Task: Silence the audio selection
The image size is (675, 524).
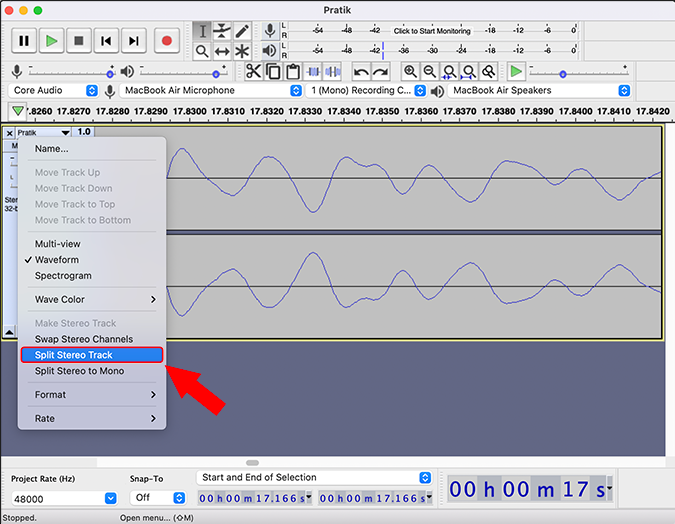Action: tap(333, 71)
